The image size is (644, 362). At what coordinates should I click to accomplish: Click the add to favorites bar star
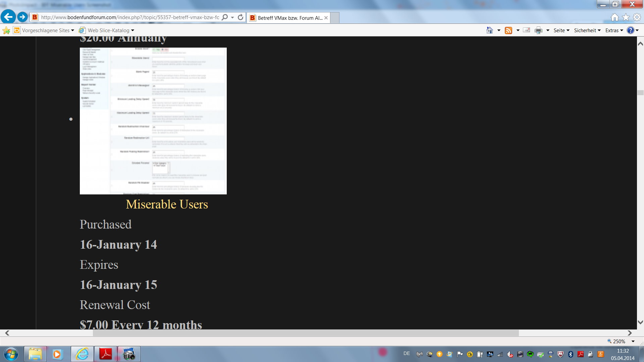click(6, 31)
